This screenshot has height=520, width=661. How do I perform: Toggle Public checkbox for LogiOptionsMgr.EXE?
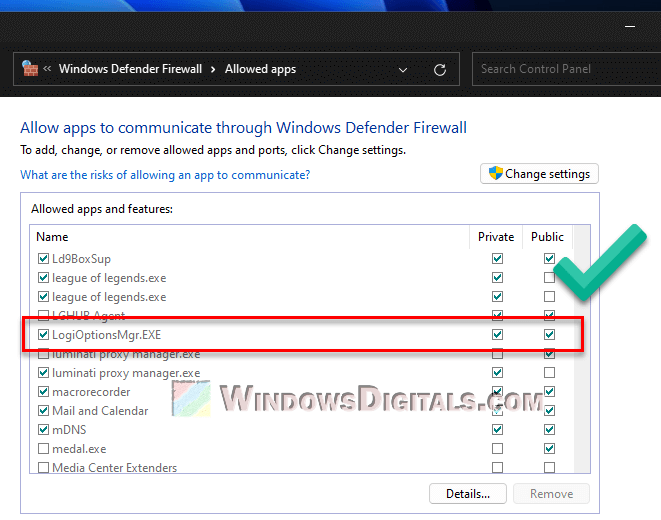(x=549, y=335)
